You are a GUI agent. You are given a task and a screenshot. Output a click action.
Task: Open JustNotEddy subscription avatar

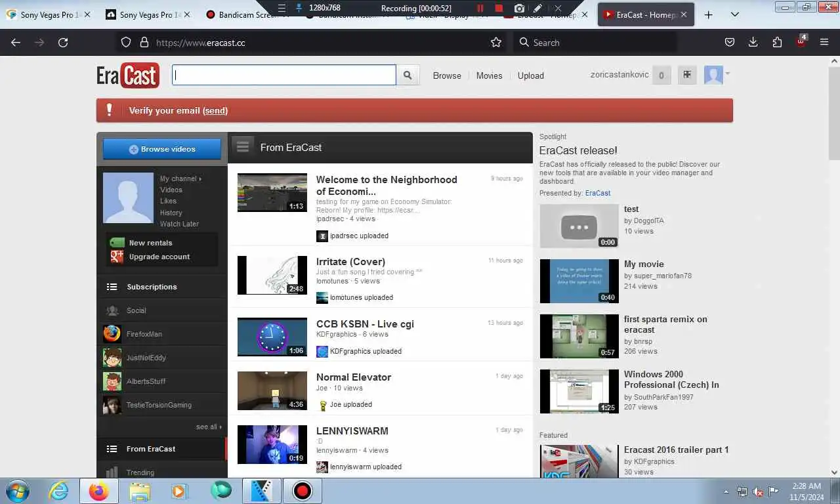click(x=112, y=358)
